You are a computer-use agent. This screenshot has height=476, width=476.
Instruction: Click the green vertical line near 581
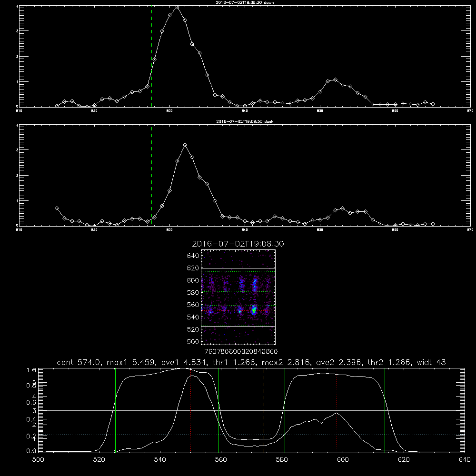click(285, 410)
